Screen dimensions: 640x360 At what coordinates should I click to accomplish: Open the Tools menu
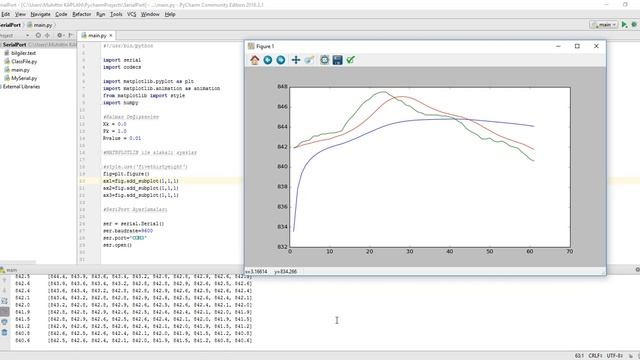116,14
